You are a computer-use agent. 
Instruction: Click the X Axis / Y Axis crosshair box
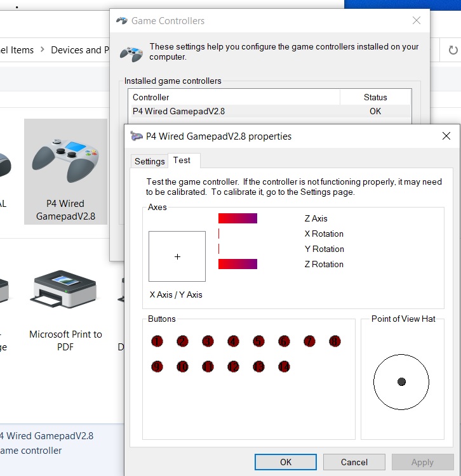pos(177,256)
